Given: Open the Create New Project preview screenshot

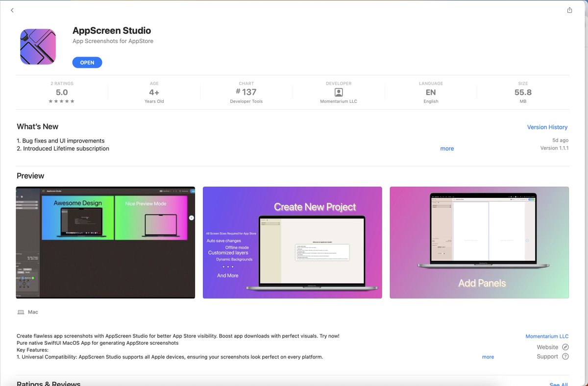Looking at the screenshot, I should 293,242.
